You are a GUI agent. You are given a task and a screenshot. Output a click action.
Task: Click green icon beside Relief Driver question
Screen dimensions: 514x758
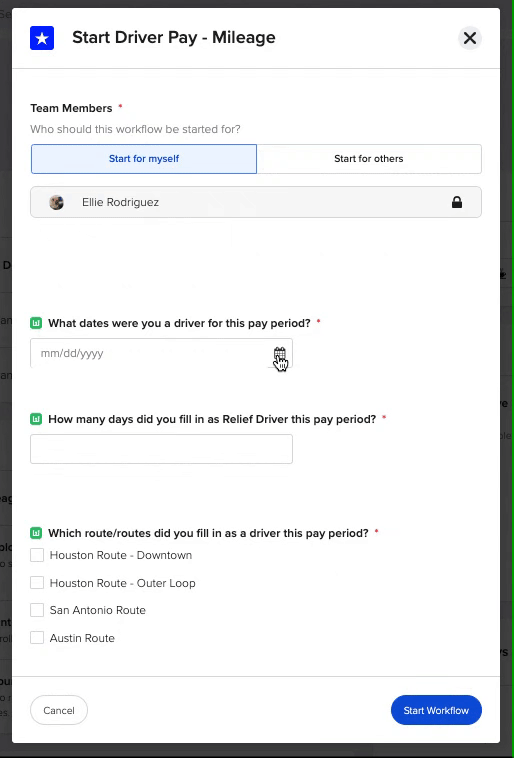[x=36, y=419]
